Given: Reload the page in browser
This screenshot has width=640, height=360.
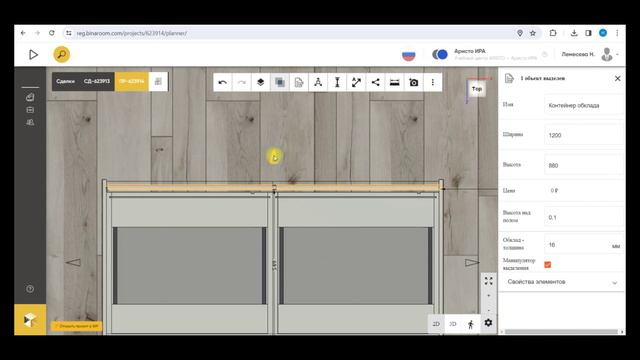Looking at the screenshot, I should click(51, 33).
